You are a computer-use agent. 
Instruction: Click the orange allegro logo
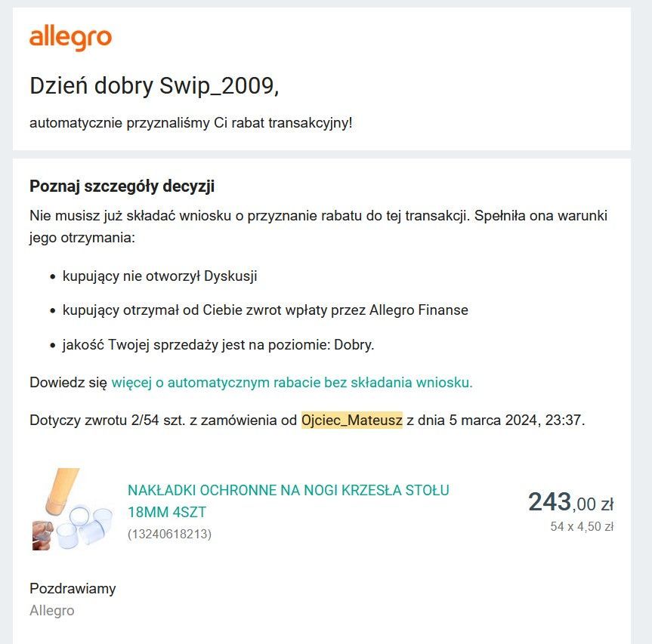pyautogui.click(x=71, y=38)
